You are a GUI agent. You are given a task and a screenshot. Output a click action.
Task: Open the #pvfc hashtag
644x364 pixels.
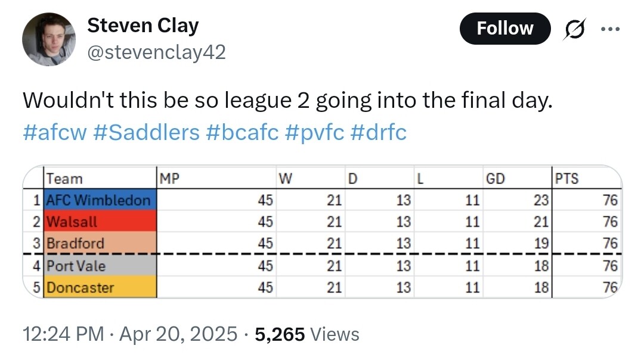coord(314,132)
